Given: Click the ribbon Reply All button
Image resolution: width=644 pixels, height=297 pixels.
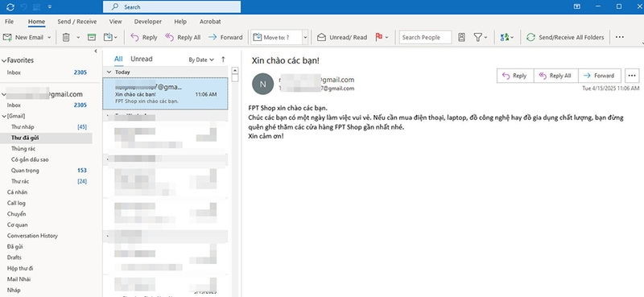Looking at the screenshot, I should coord(183,37).
